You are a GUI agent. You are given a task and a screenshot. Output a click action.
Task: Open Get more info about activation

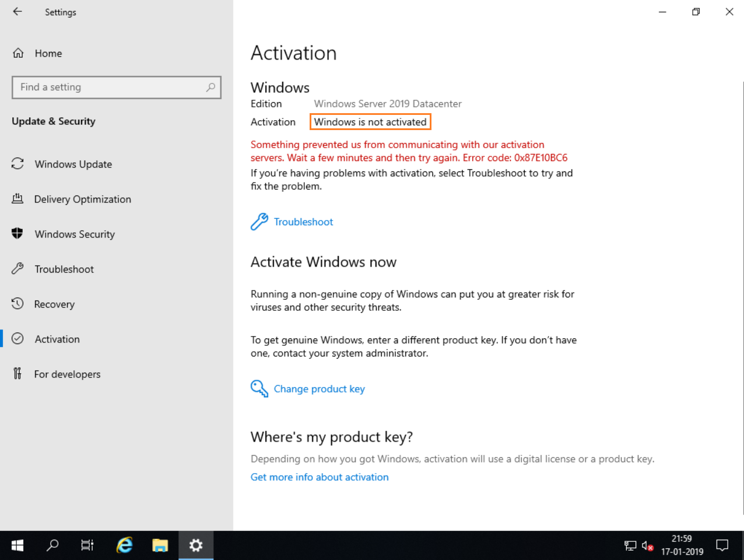coord(320,477)
